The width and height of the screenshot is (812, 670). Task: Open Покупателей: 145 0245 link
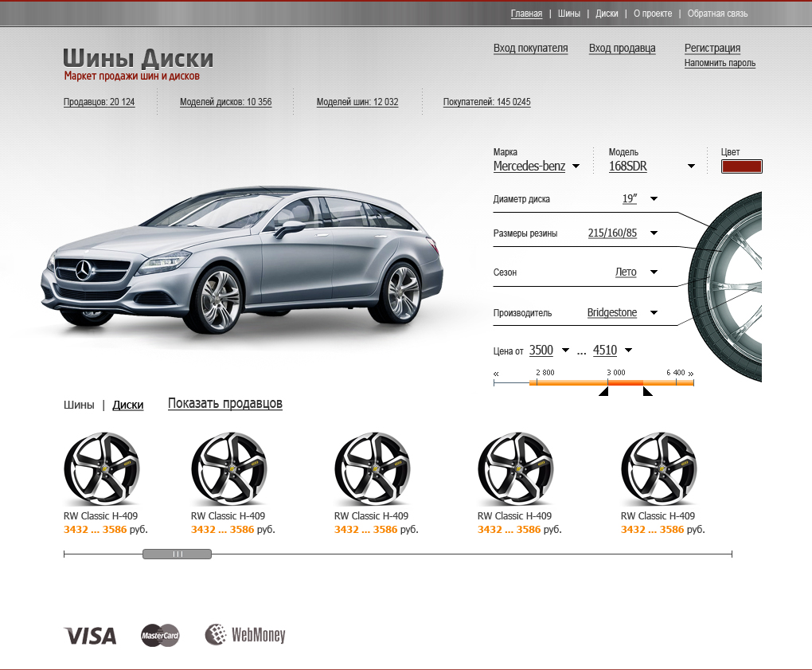tap(486, 101)
